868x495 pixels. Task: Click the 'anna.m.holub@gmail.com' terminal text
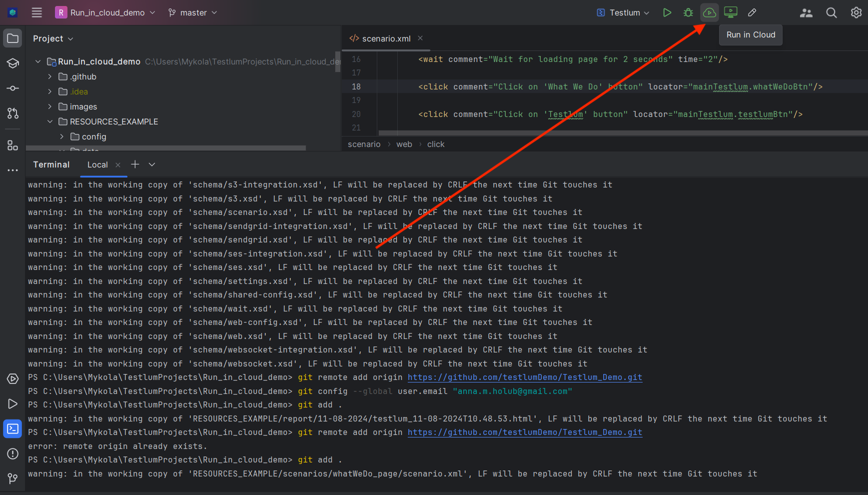tap(513, 391)
